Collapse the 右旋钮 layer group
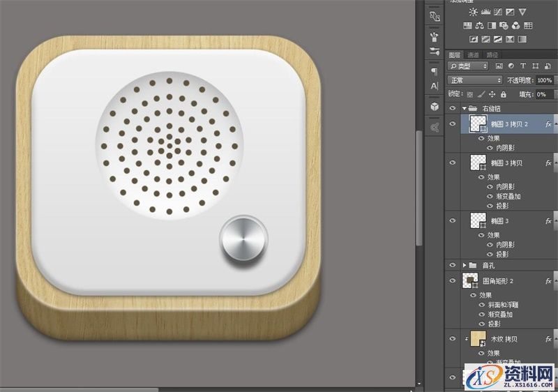Screen dimensions: 558x392 point(464,109)
